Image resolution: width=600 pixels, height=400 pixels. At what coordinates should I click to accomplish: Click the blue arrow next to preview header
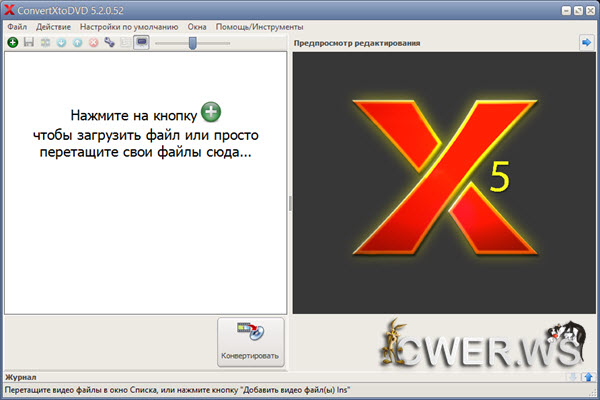(x=586, y=43)
